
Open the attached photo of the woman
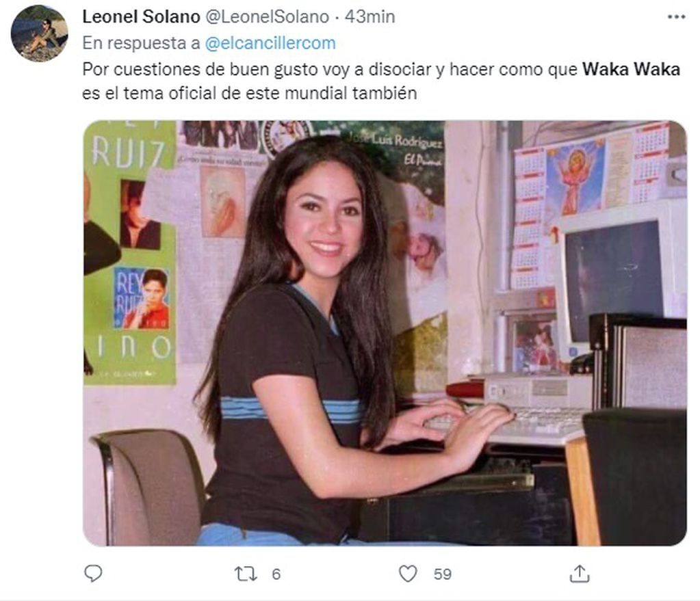[385, 333]
